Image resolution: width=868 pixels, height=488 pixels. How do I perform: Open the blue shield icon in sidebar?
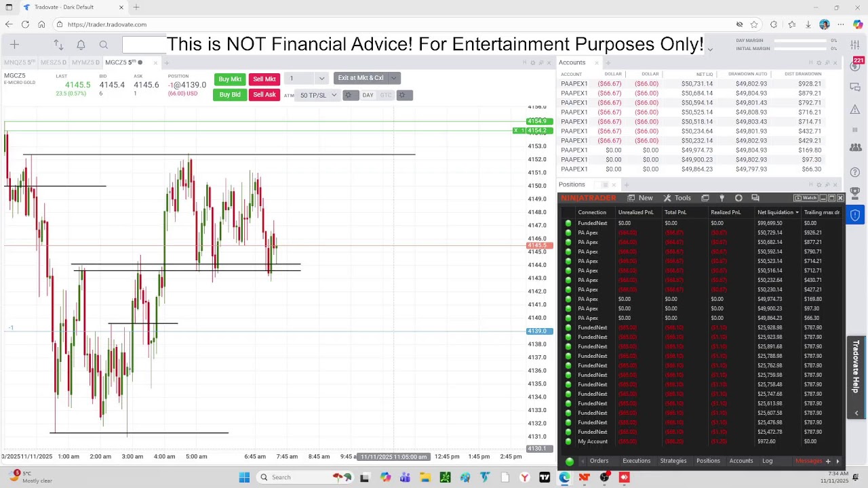point(855,216)
